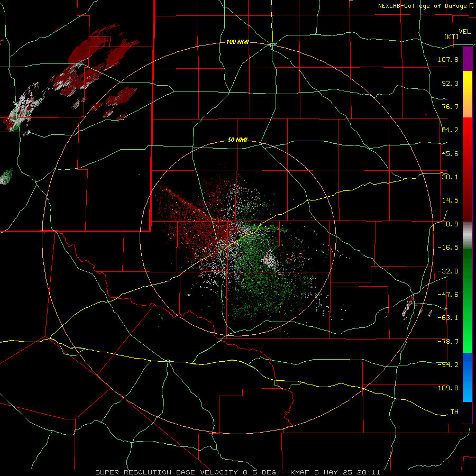Click the purple segment of velocity color bar
476x476 pixels.
(x=467, y=59)
